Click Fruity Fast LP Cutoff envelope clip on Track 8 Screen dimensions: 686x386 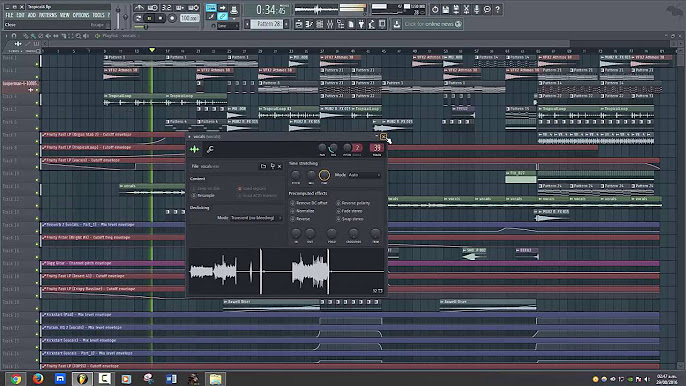[x=114, y=147]
